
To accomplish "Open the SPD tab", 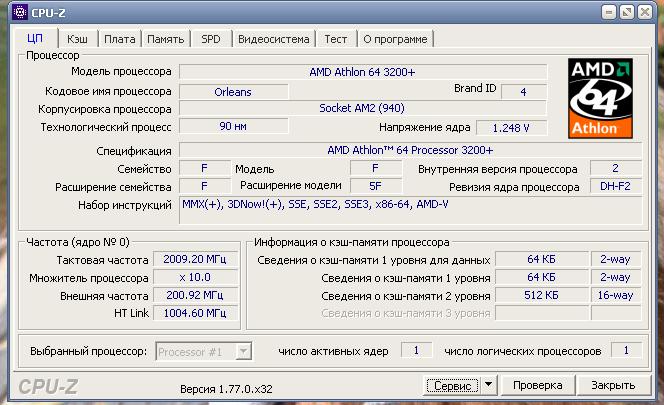I will [211, 39].
